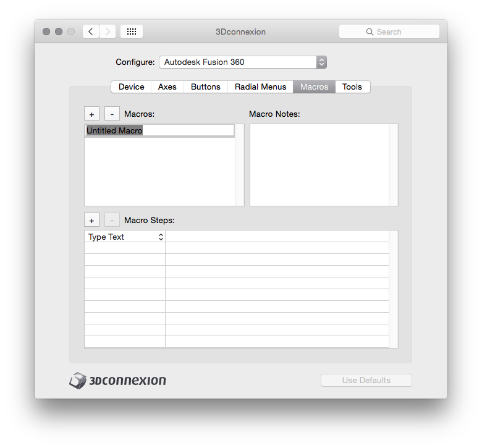Click the text cell beside Type Text
This screenshot has width=482, height=448.
point(277,237)
